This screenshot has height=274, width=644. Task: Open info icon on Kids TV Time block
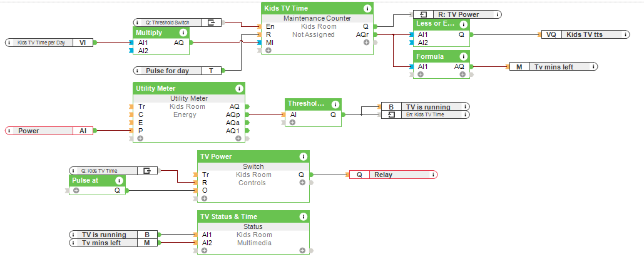367,8
